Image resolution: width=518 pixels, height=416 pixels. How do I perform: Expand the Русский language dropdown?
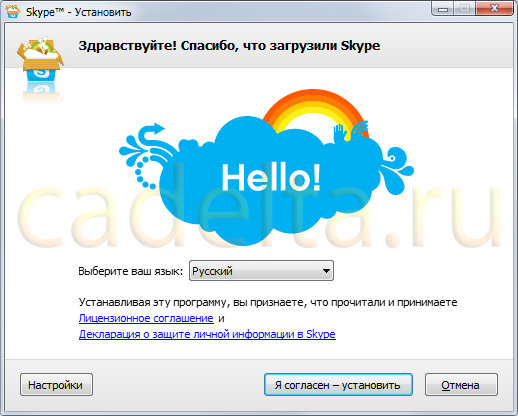pyautogui.click(x=261, y=271)
